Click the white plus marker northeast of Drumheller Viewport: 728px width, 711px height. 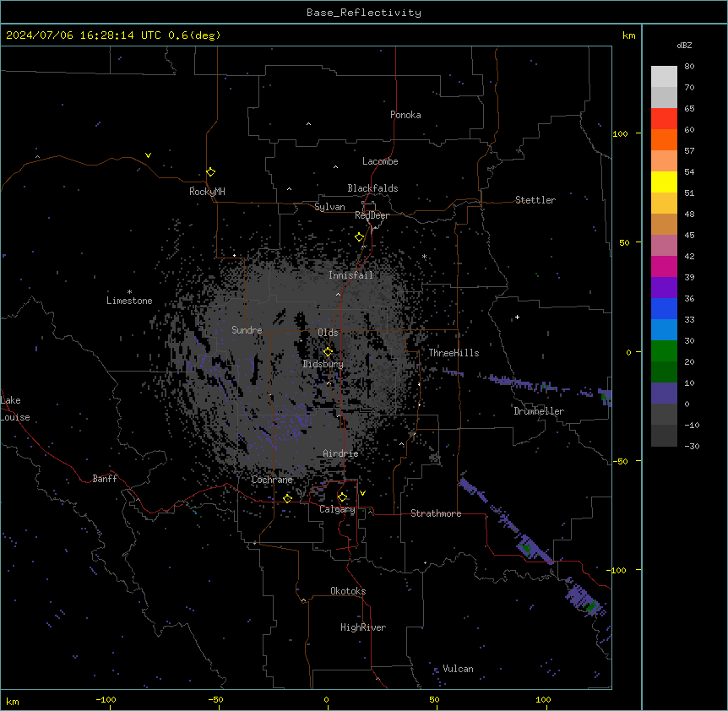(517, 317)
